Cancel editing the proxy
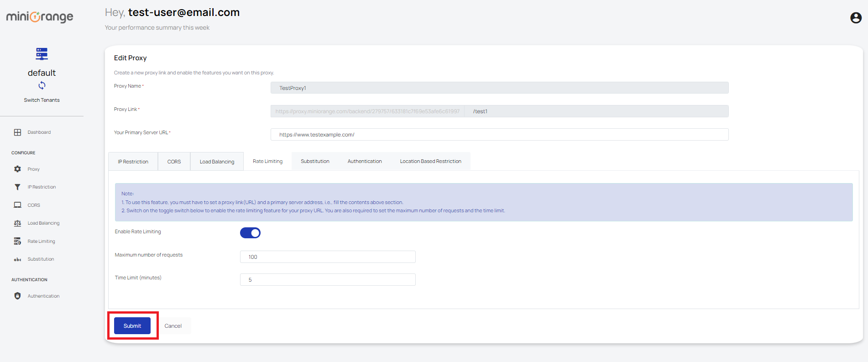Image resolution: width=868 pixels, height=362 pixels. 173,326
